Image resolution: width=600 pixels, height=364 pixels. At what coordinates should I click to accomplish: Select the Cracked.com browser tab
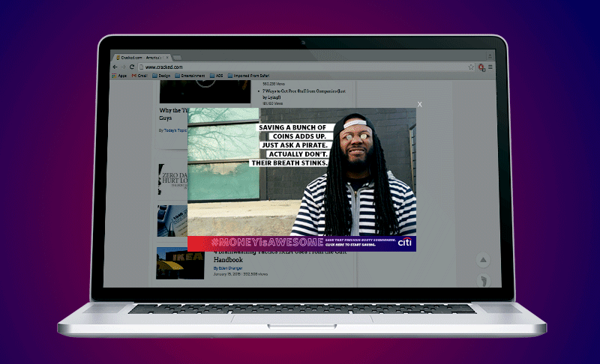(141, 58)
